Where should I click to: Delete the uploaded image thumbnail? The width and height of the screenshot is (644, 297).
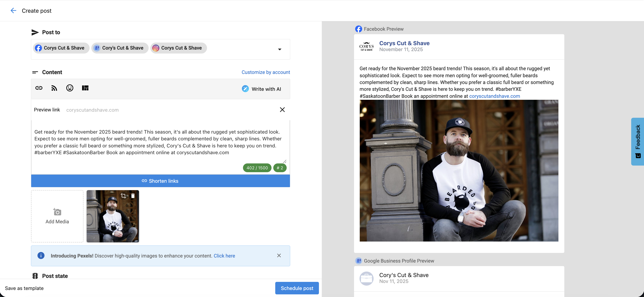(133, 196)
